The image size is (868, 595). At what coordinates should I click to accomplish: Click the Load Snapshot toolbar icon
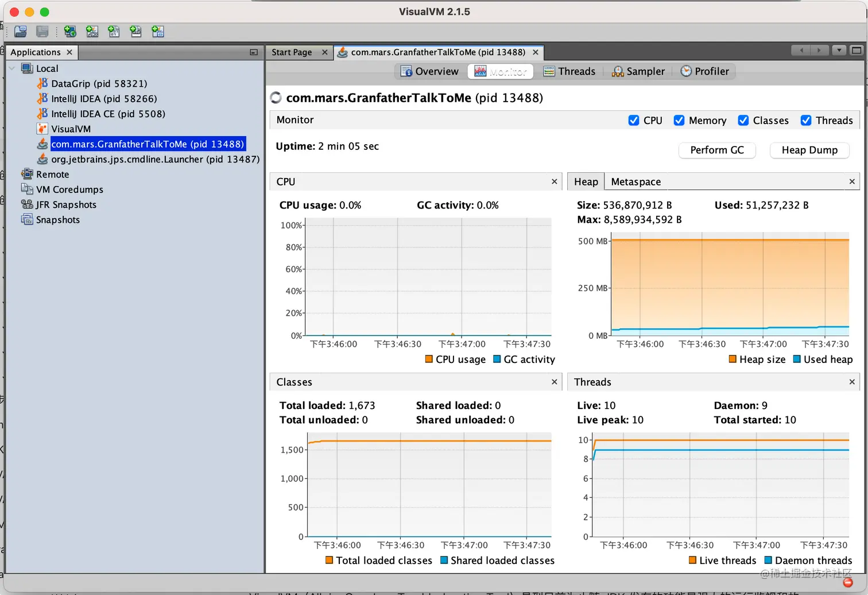click(x=21, y=32)
